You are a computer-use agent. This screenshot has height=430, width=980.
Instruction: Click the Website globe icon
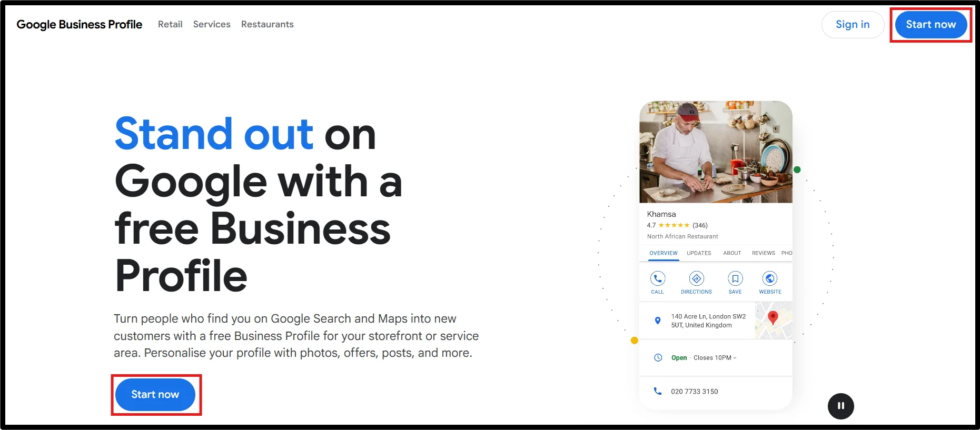coord(770,278)
